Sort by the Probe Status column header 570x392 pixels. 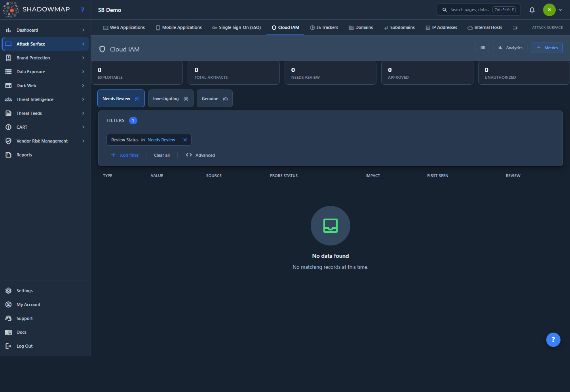click(284, 175)
